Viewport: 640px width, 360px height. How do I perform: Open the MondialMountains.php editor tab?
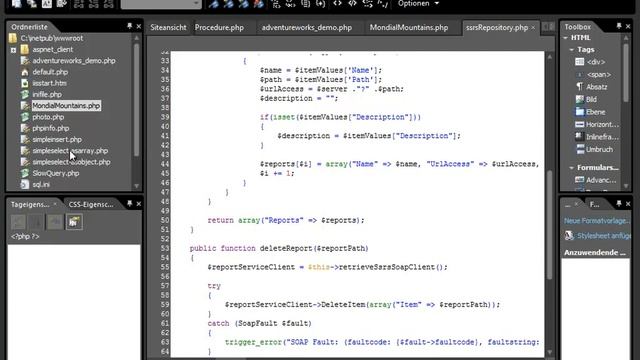(x=409, y=27)
